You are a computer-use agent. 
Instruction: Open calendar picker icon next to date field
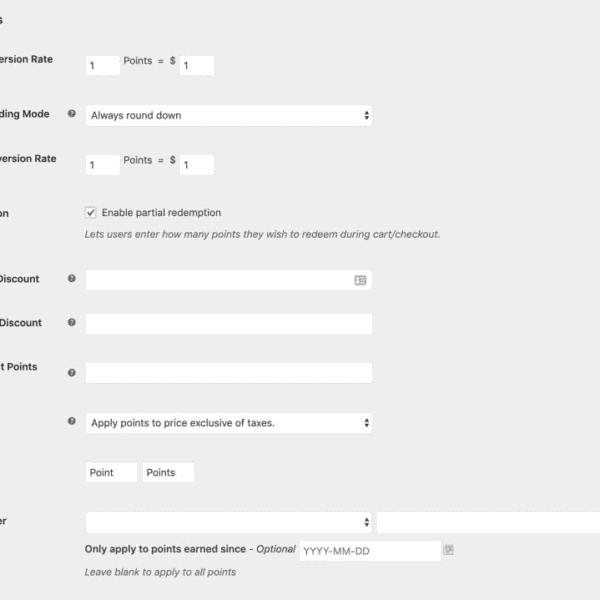tap(448, 550)
